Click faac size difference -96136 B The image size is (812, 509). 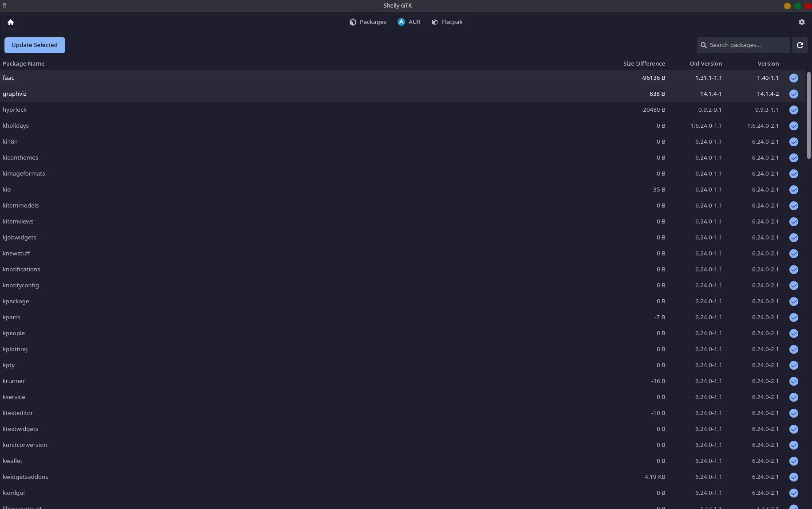653,78
